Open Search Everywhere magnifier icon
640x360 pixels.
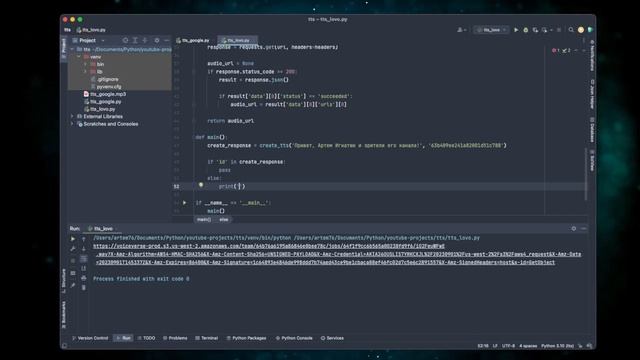pyautogui.click(x=571, y=30)
